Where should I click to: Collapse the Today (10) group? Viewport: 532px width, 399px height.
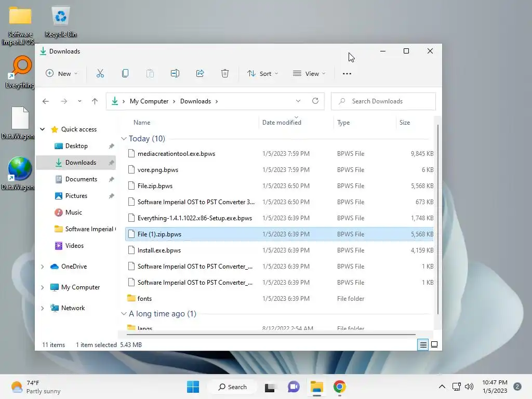point(124,138)
